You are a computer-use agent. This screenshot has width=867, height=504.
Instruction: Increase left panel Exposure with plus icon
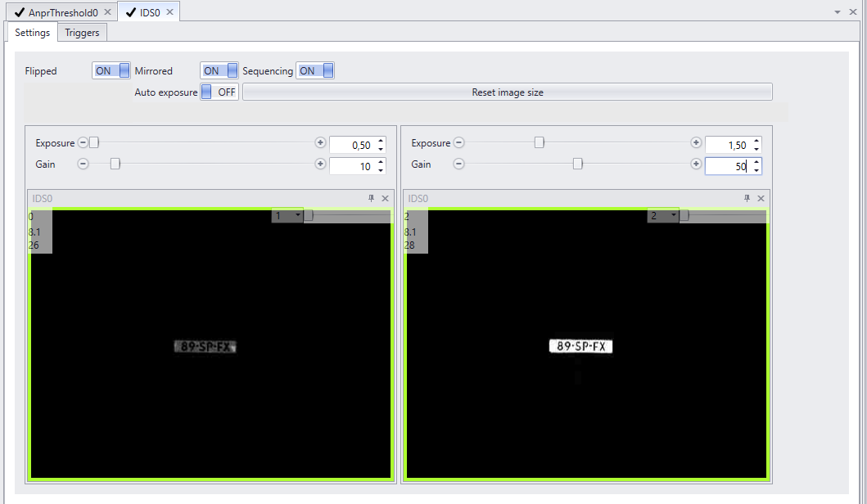point(320,142)
